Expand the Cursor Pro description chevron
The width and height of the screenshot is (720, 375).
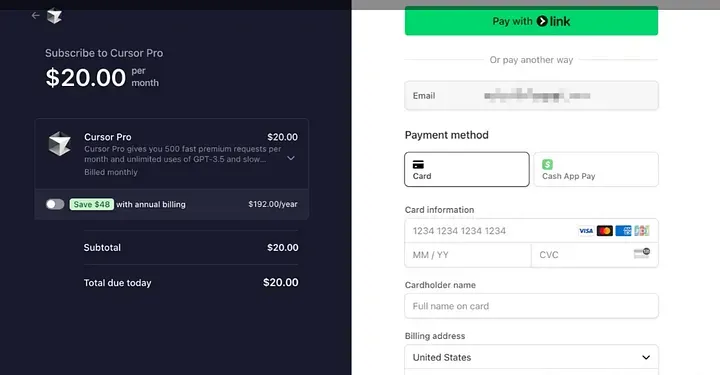coord(291,158)
